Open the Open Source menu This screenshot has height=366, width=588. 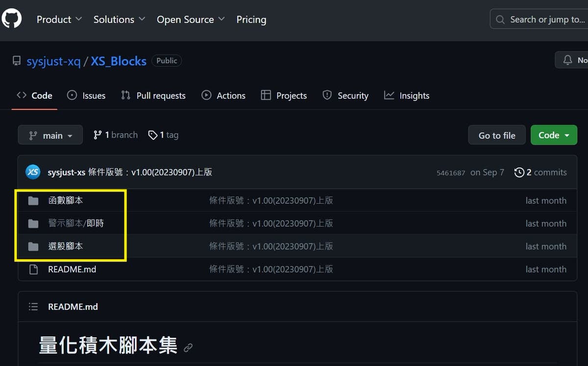[x=191, y=20]
